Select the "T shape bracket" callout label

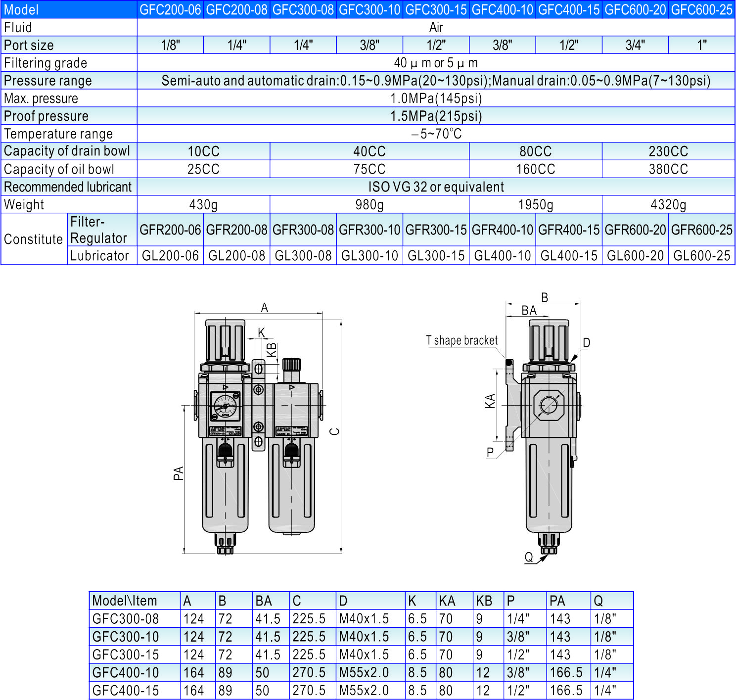pos(462,340)
